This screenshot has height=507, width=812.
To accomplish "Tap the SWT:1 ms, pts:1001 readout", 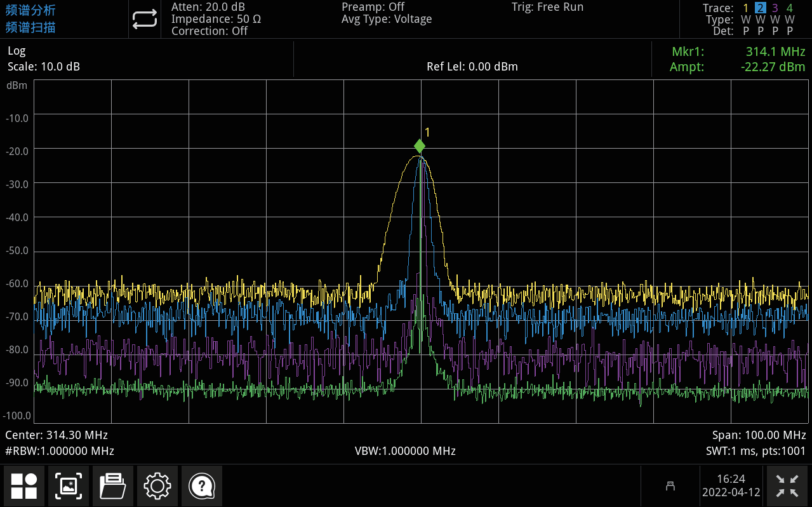I will point(756,451).
